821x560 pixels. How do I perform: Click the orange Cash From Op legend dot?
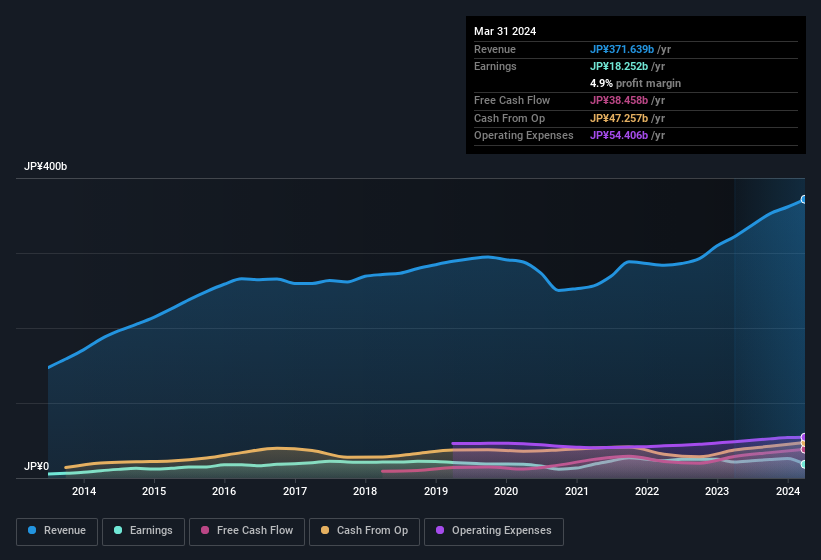pos(326,531)
